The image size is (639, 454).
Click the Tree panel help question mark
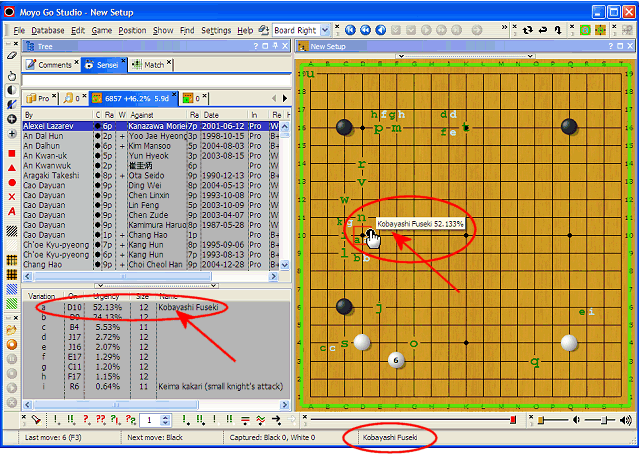pyautogui.click(x=256, y=46)
